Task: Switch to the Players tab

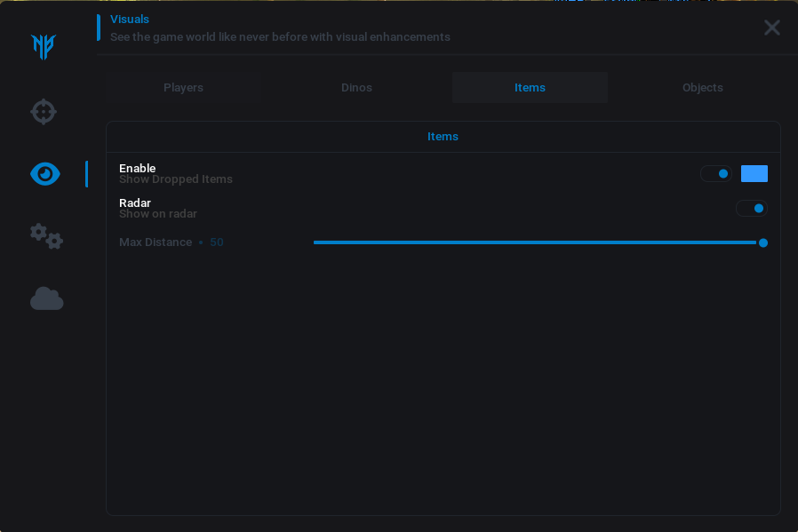Action: (183, 88)
